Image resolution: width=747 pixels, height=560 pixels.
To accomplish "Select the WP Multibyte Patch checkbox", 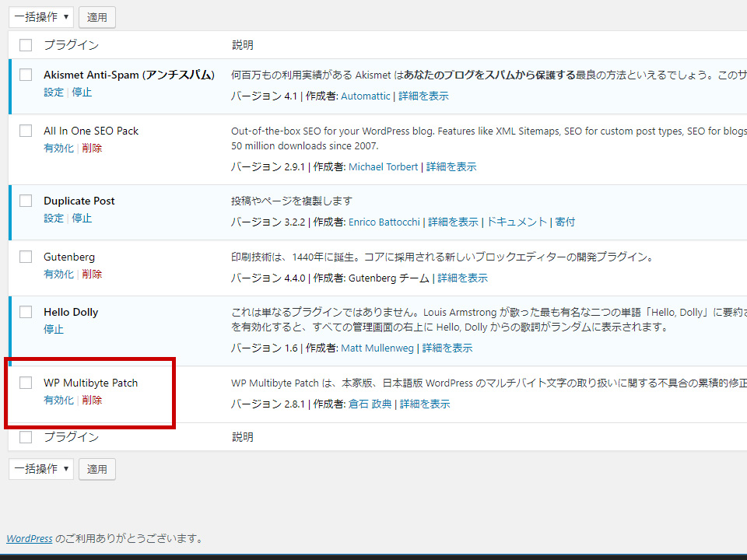I will coord(25,383).
